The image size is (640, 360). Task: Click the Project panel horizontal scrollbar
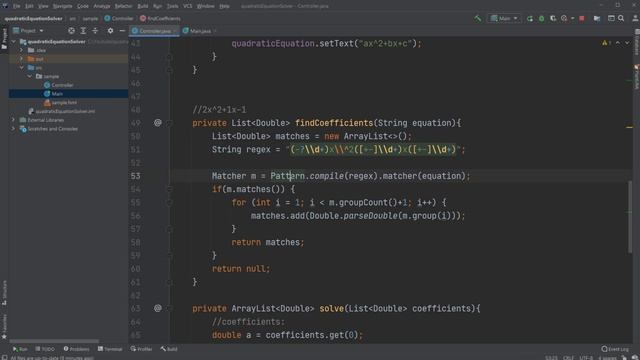[54, 341]
